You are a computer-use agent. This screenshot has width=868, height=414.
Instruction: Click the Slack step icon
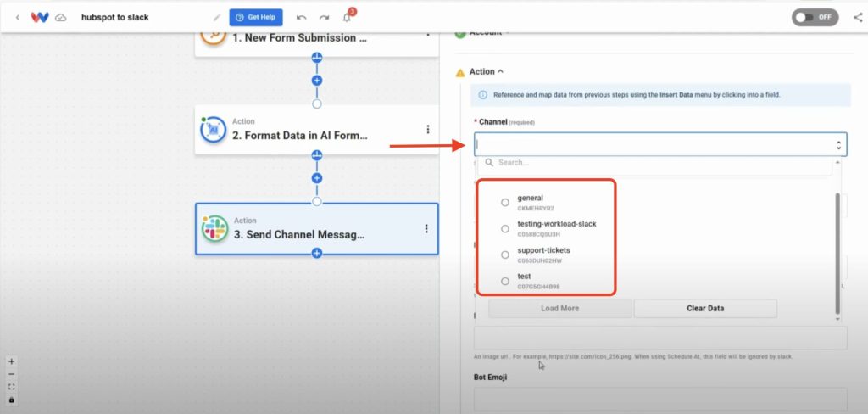214,228
